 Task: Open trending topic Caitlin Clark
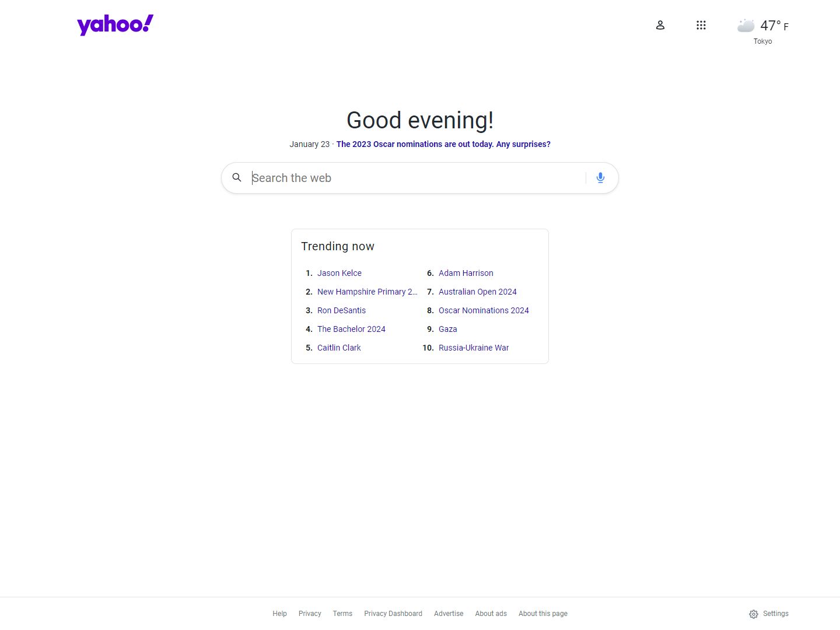click(339, 348)
